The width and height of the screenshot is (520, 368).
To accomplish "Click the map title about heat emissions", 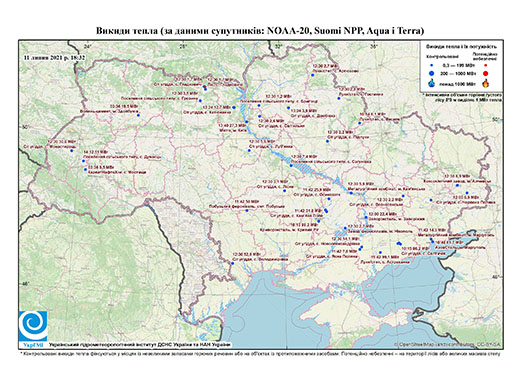I will pyautogui.click(x=260, y=31).
